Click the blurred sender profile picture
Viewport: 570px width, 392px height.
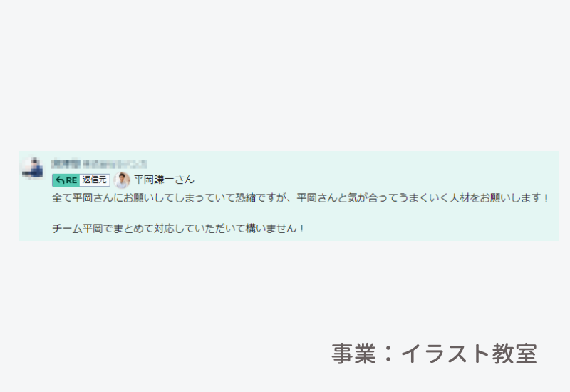(32, 168)
